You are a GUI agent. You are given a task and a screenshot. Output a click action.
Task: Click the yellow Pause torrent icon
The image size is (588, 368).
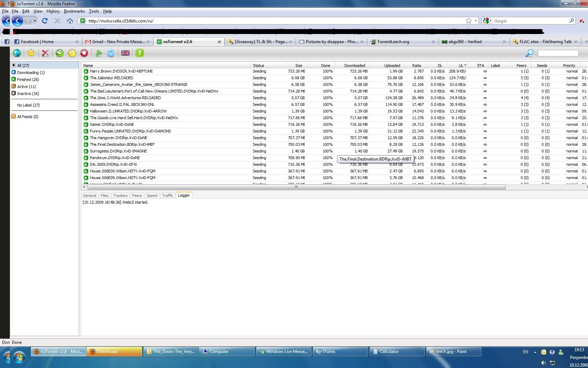coord(72,53)
